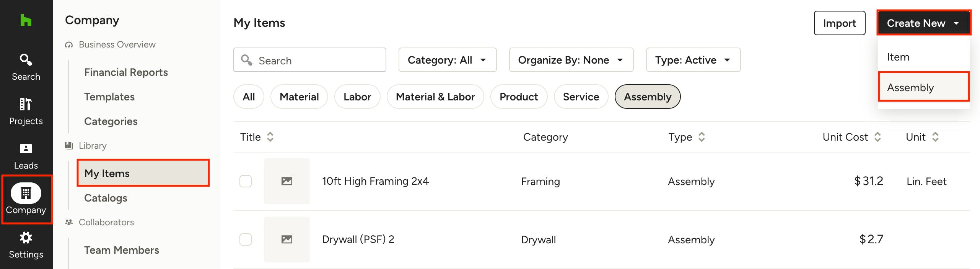Check the box for Drywall (PSF) 2

coord(246,239)
